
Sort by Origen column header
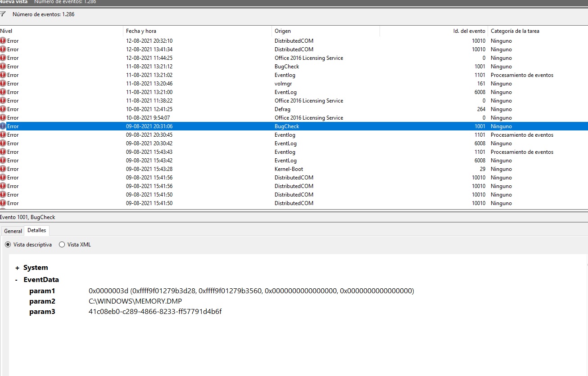(283, 31)
